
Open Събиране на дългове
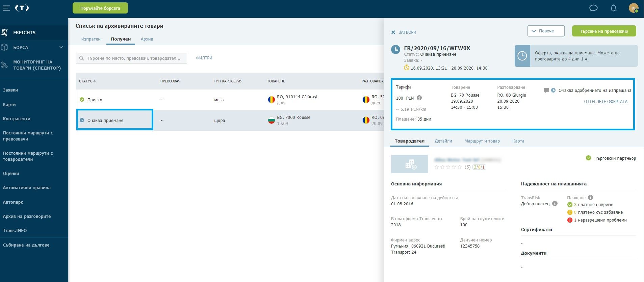[26, 245]
